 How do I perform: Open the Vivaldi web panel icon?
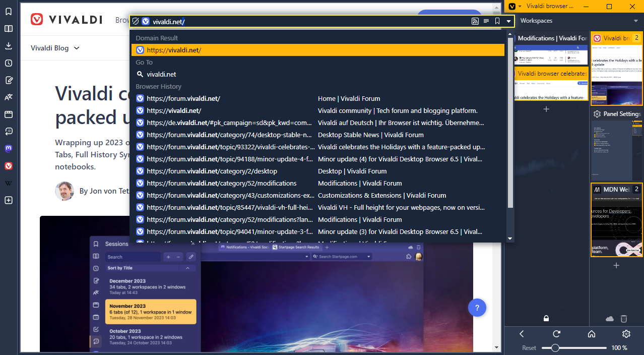[9, 166]
